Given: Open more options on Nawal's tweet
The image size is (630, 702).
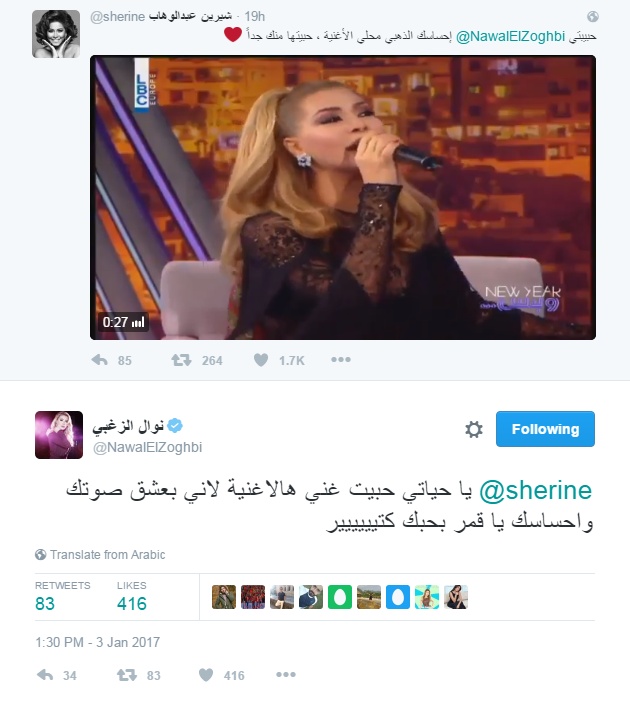Looking at the screenshot, I should tap(286, 674).
